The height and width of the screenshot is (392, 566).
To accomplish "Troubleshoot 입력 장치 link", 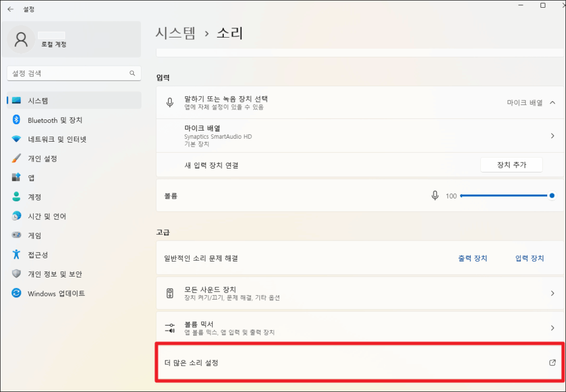I will (530, 258).
